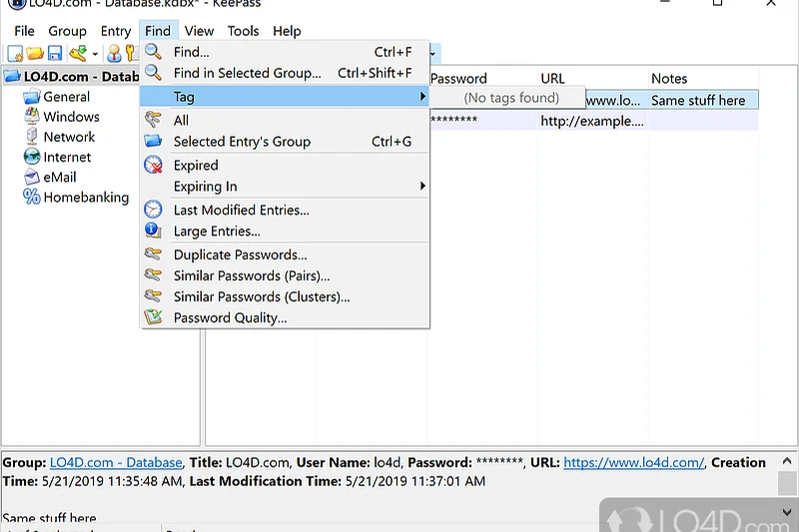Viewport: 799px width, 532px height.
Task: Select the Homebanking group in tree
Action: [86, 197]
